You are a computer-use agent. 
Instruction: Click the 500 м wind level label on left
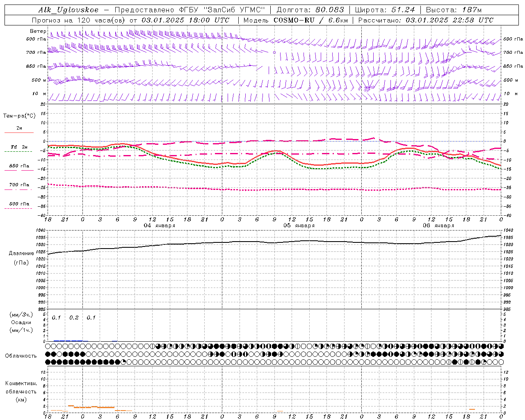pyautogui.click(x=39, y=80)
